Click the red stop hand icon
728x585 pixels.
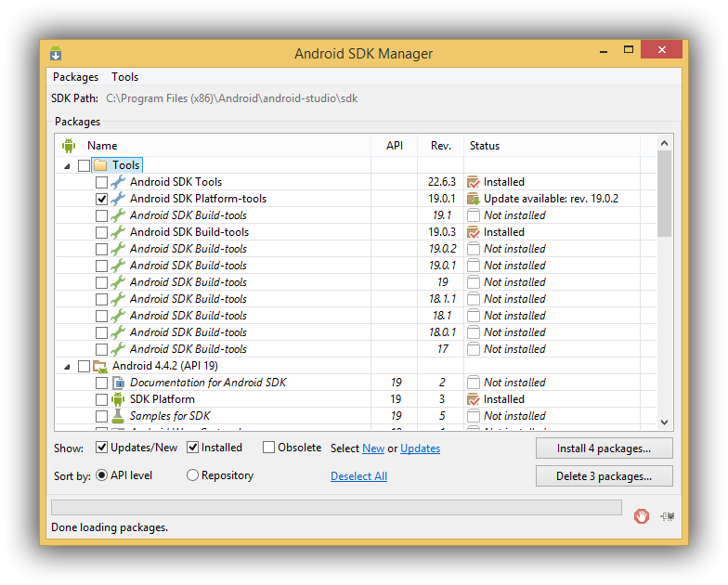pos(642,516)
